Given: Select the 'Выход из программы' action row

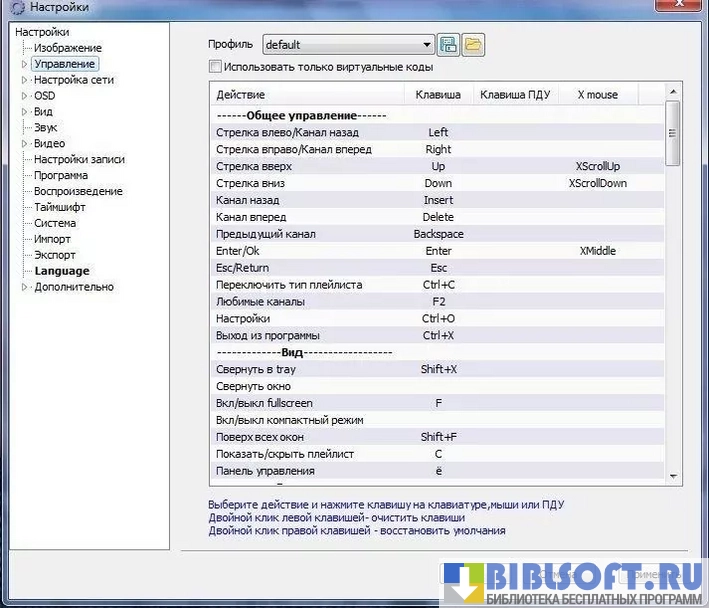Looking at the screenshot, I should [x=267, y=335].
